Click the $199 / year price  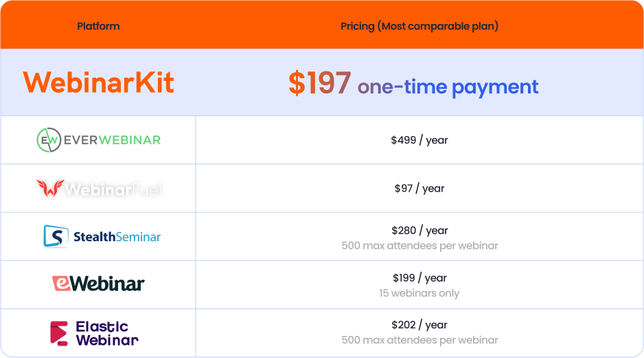pyautogui.click(x=419, y=278)
